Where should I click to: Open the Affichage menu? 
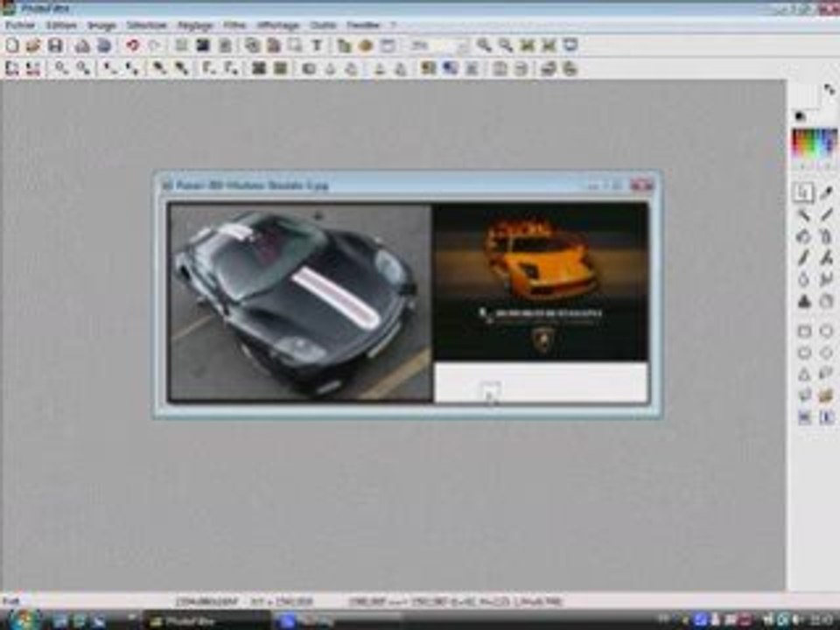[278, 25]
